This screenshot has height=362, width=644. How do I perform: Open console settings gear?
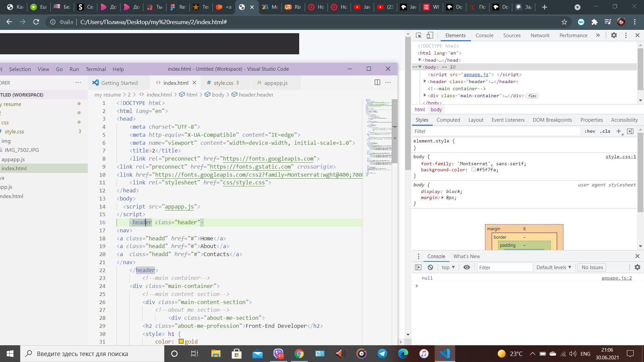click(x=637, y=267)
